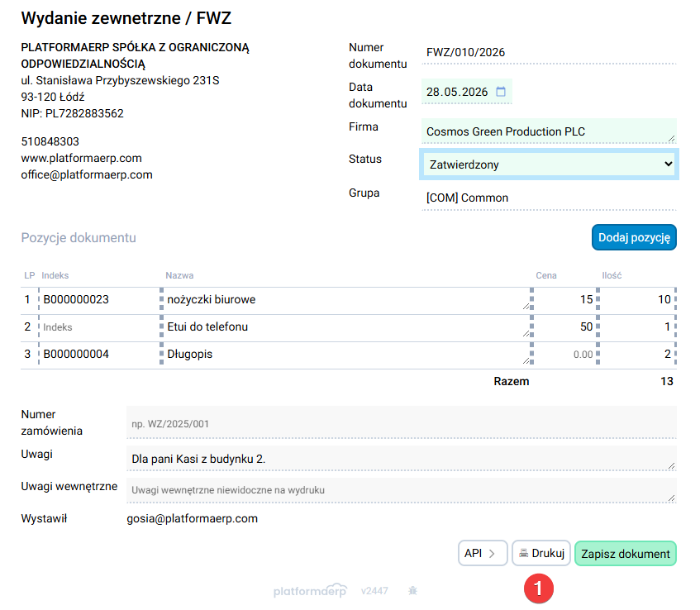Click the Uwagi wewnętrzne input field

coord(402,490)
